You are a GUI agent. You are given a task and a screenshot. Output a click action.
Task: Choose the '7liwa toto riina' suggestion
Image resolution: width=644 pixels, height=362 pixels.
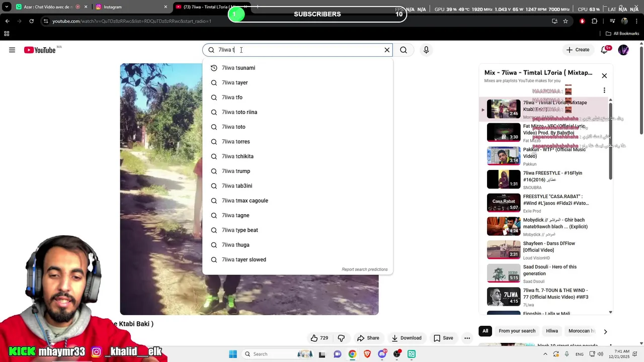297,112
